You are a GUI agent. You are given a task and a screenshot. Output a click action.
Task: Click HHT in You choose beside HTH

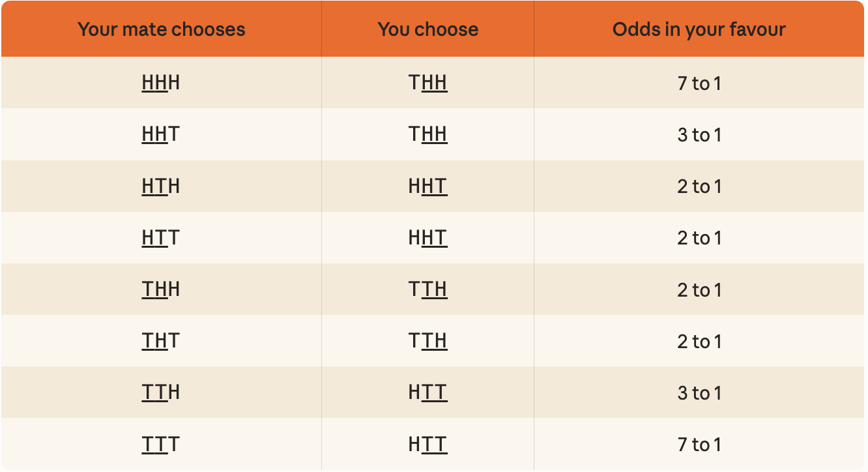(428, 186)
